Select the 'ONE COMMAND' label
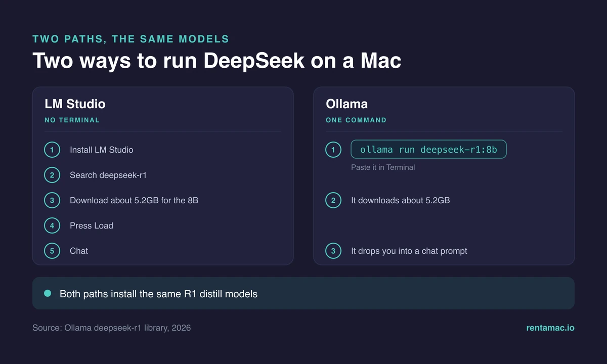 pos(356,120)
